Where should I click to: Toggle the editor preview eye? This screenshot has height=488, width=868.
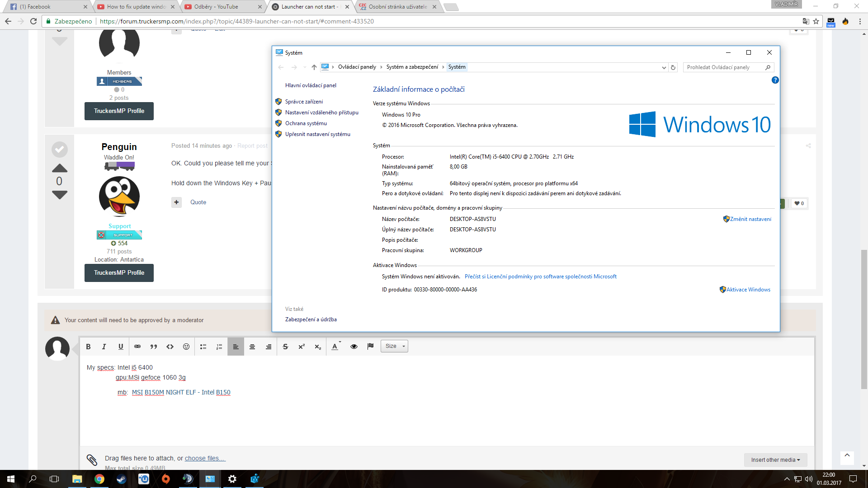click(x=354, y=347)
